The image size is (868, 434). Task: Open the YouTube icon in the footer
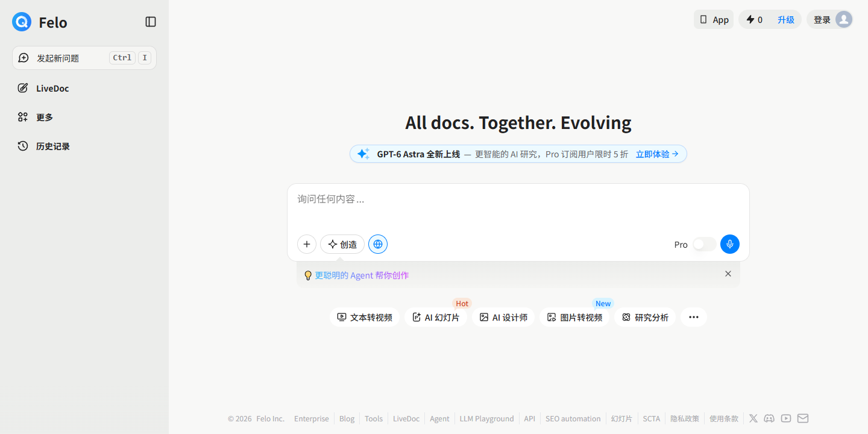(786, 418)
